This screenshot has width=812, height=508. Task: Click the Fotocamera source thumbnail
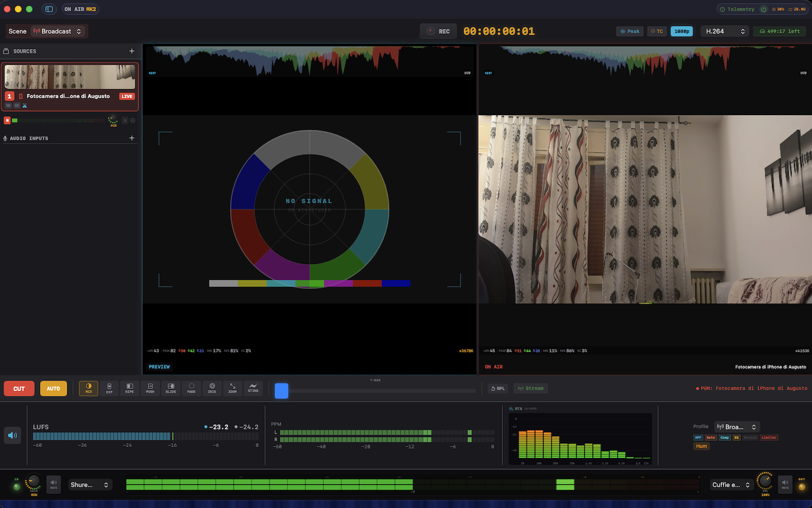pos(69,77)
